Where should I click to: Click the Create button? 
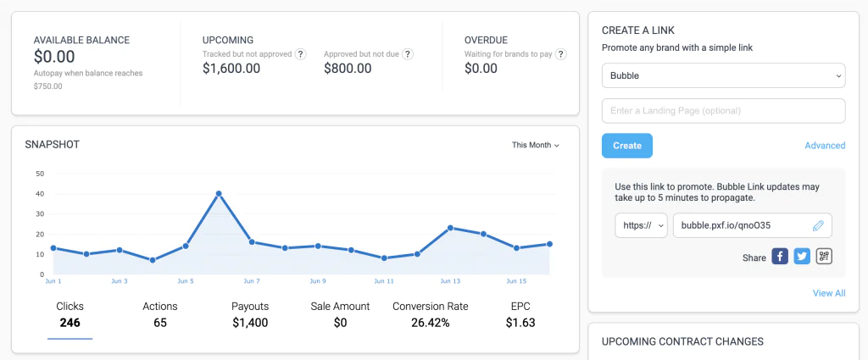pos(627,146)
